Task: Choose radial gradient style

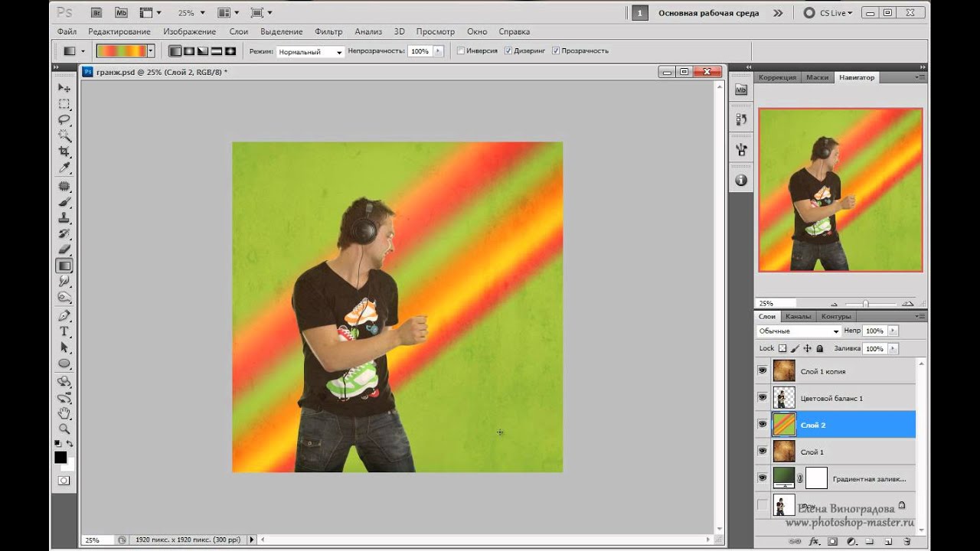Action: (189, 51)
